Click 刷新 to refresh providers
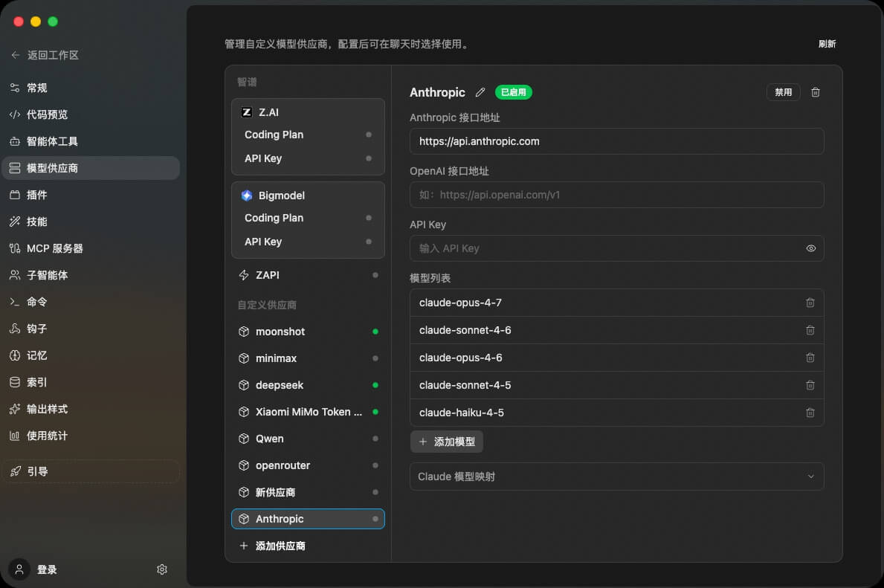884x588 pixels. 827,44
